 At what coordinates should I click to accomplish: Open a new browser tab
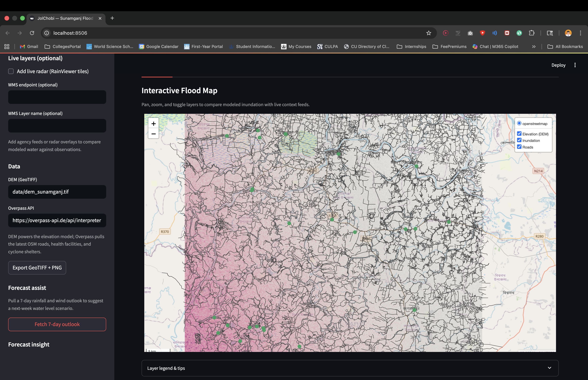[x=112, y=18]
